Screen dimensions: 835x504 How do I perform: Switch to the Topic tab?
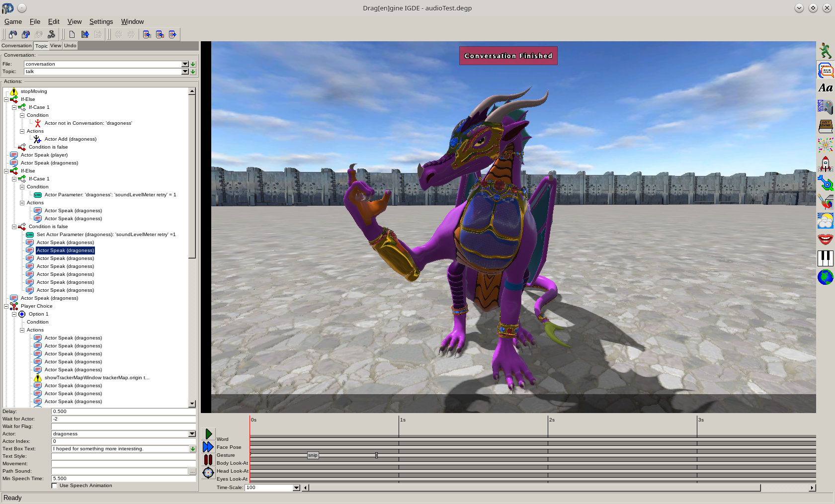[41, 46]
